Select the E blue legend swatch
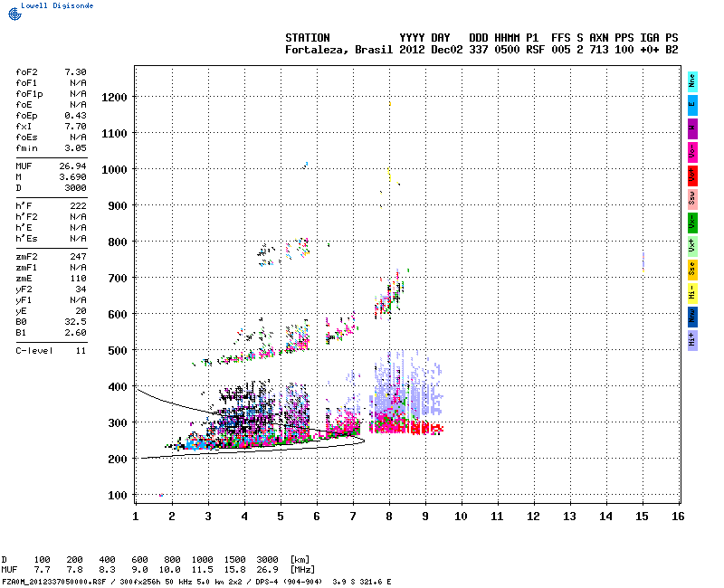Image resolution: width=724 pixels, height=588 pixels. point(692,106)
